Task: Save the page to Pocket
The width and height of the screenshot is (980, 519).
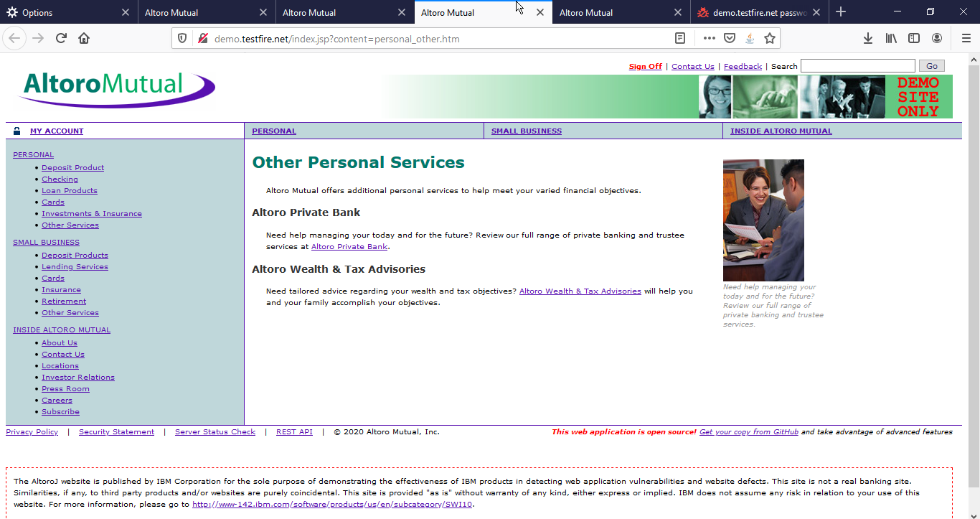Action: pos(729,39)
